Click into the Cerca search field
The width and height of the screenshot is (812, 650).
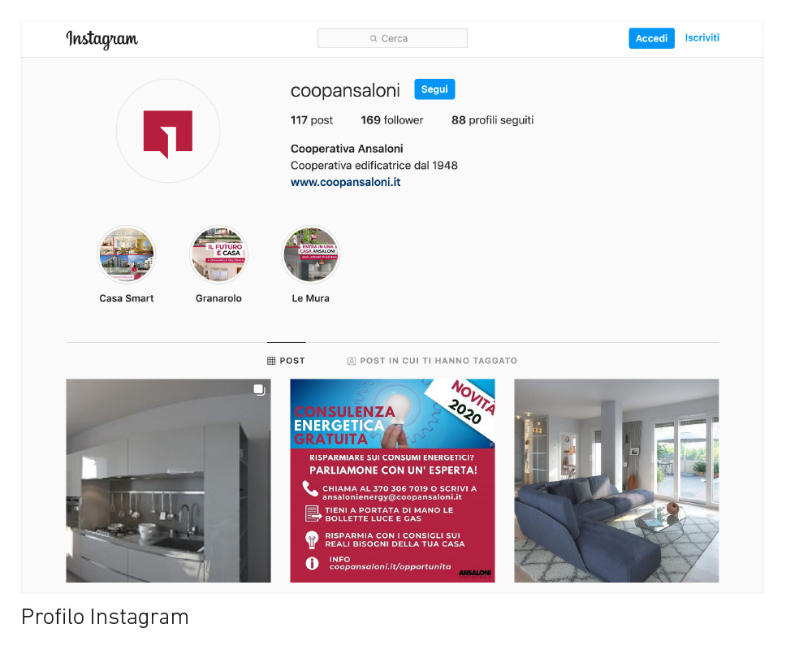click(392, 38)
